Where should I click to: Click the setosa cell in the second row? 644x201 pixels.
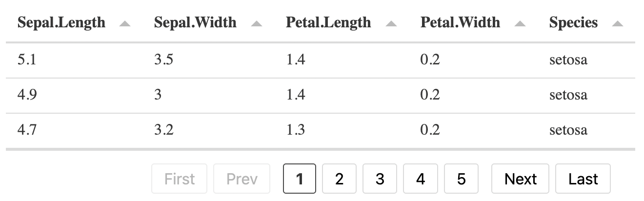point(568,95)
